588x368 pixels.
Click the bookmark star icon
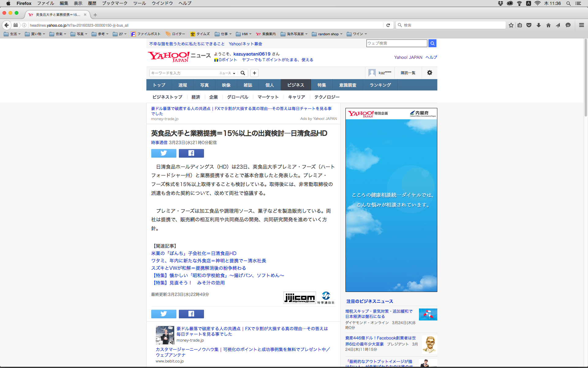coord(511,25)
